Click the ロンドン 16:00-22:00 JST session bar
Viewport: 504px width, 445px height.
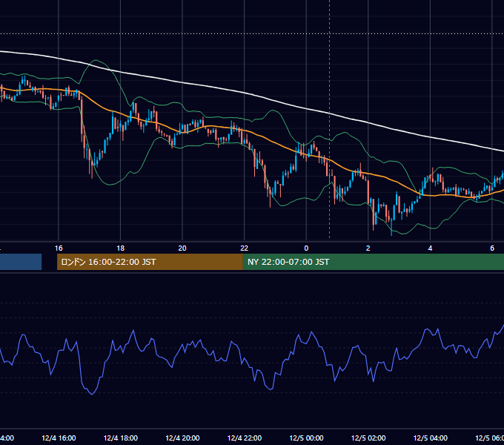(150, 262)
